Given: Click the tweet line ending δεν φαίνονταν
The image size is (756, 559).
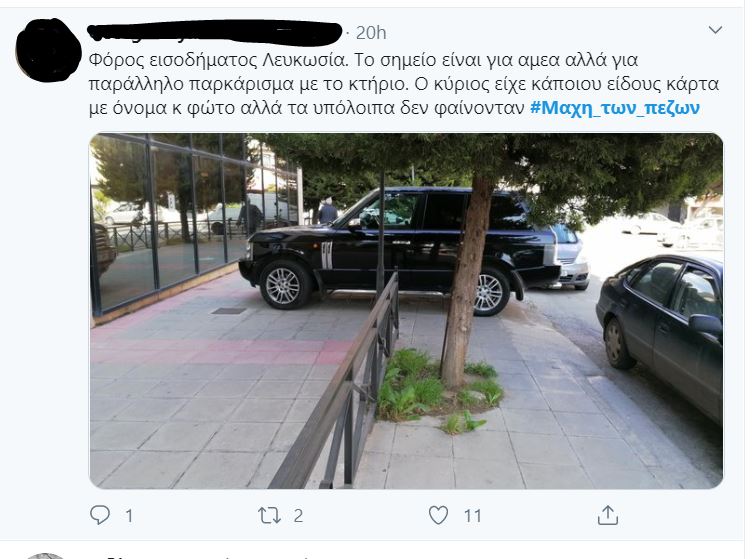Looking at the screenshot, I should [307, 108].
